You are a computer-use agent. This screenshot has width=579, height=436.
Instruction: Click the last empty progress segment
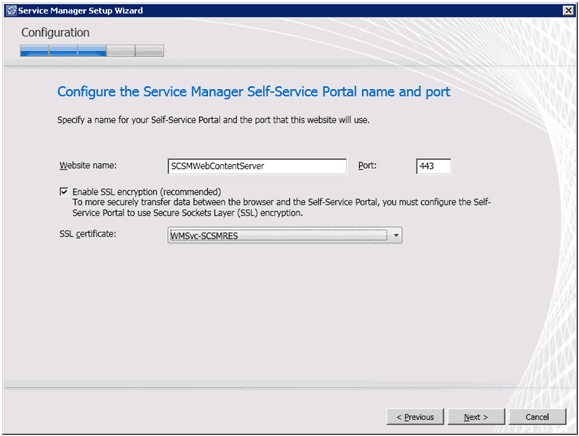(150, 51)
